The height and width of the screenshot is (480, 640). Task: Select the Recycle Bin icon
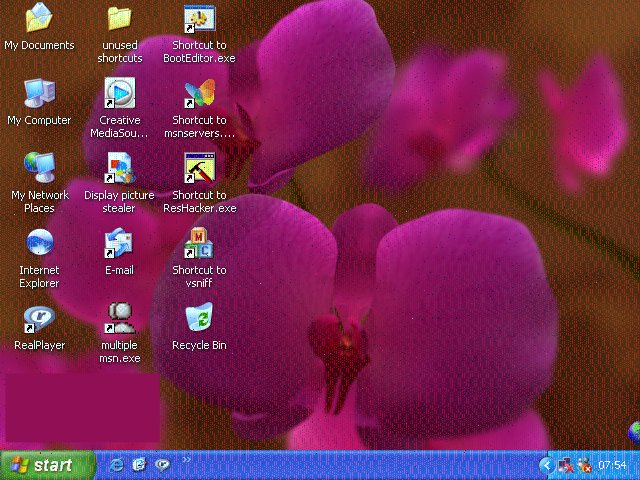pos(199,318)
